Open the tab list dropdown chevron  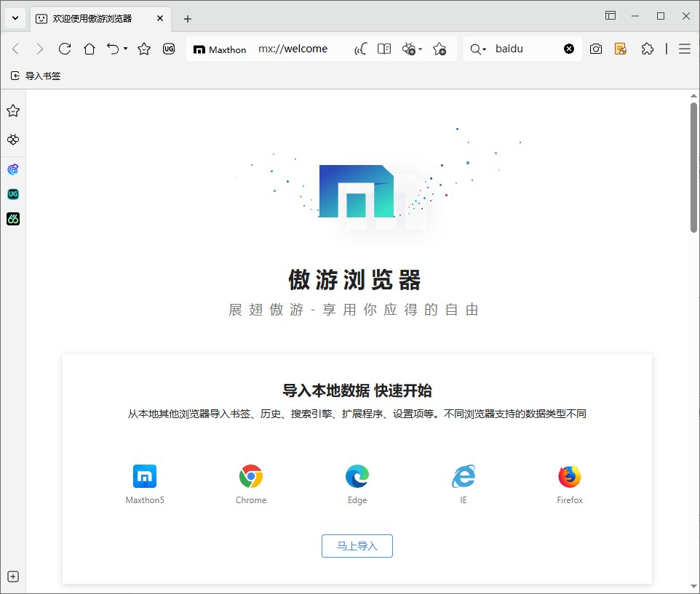pos(15,18)
